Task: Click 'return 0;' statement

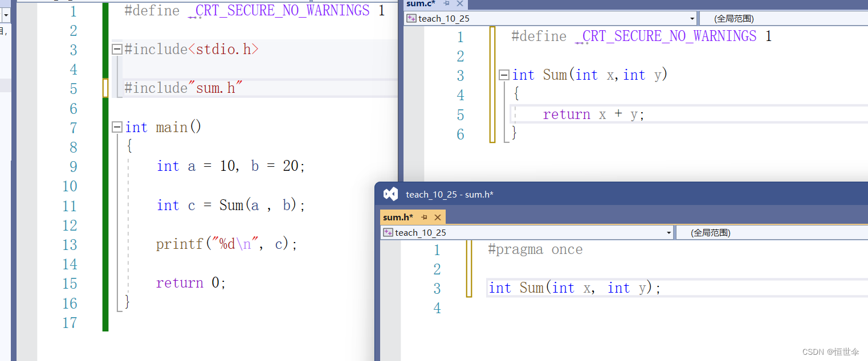Action: [x=191, y=282]
